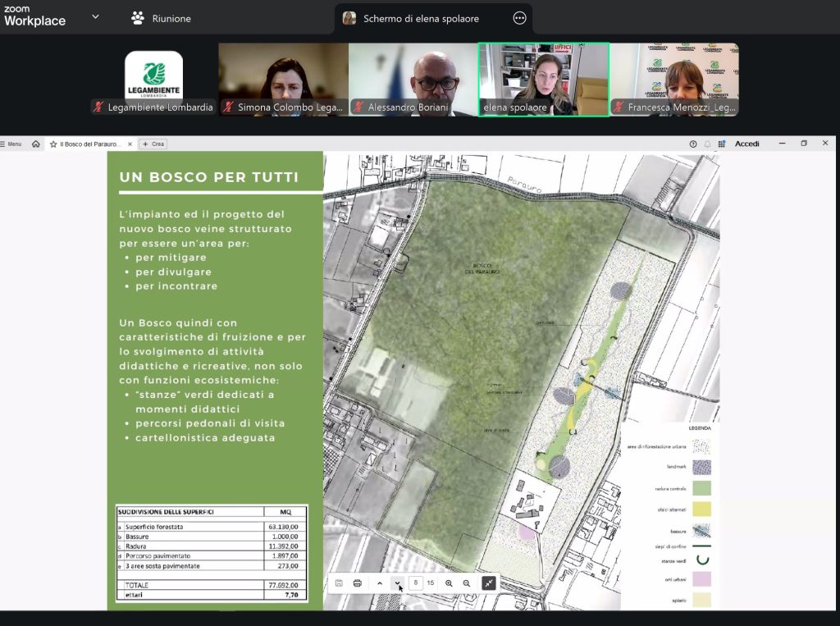This screenshot has width=840, height=626.
Task: Click the save icon in PDF toolbar
Action: tap(339, 583)
